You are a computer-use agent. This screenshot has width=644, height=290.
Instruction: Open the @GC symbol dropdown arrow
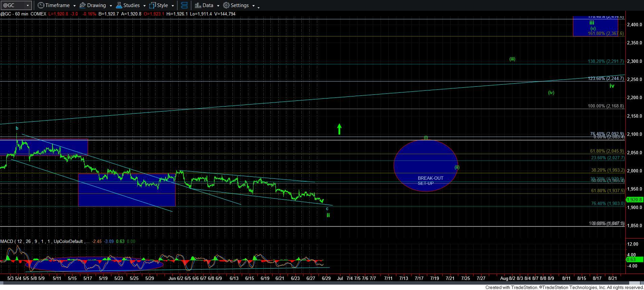(x=28, y=6)
